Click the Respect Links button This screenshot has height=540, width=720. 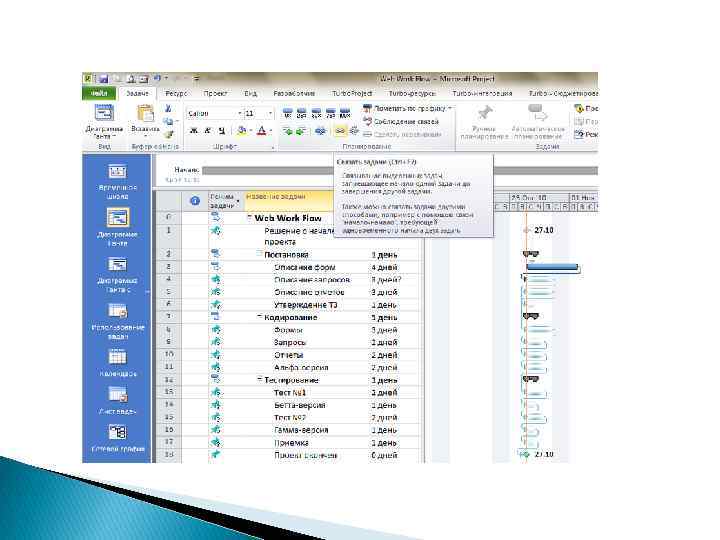tap(401, 122)
